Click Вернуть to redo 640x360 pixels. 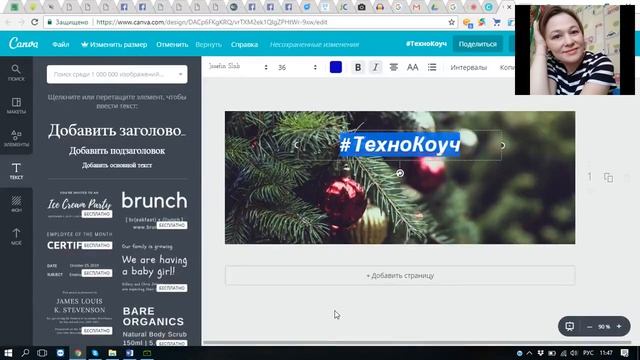point(208,44)
